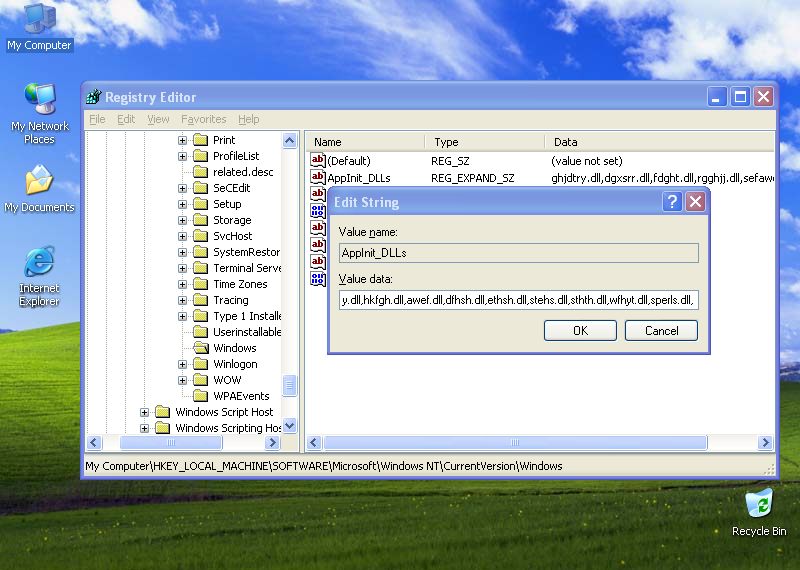Expand the Winlogon key
The width and height of the screenshot is (800, 570).
182,364
